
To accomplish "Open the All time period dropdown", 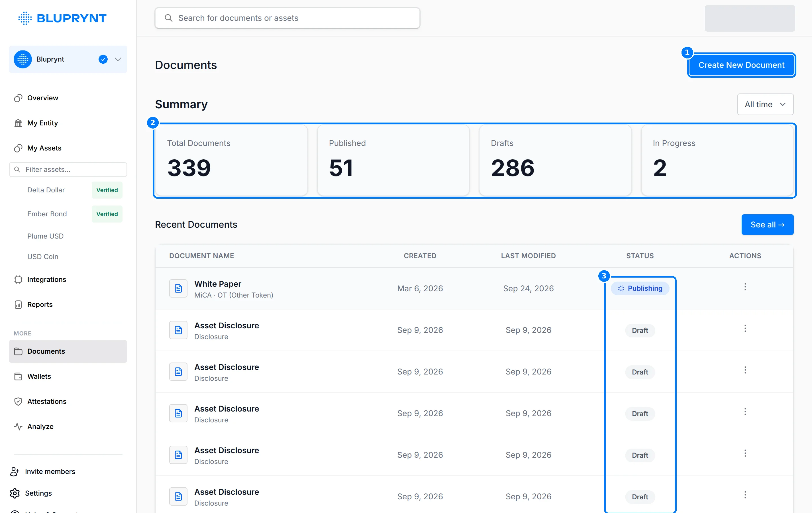I will point(765,104).
